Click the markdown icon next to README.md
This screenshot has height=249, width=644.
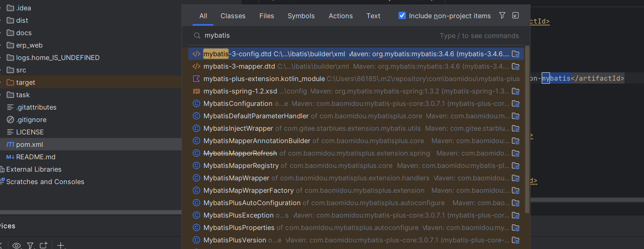[10, 157]
